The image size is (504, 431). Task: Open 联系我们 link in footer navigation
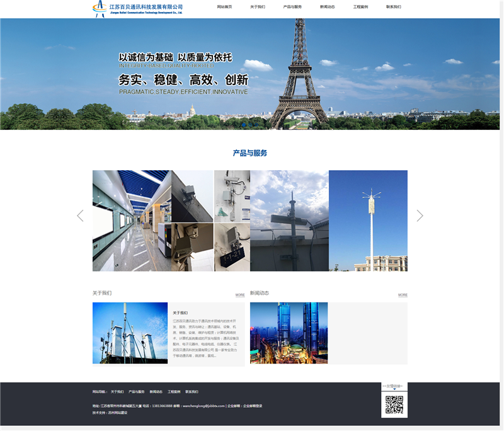point(192,392)
